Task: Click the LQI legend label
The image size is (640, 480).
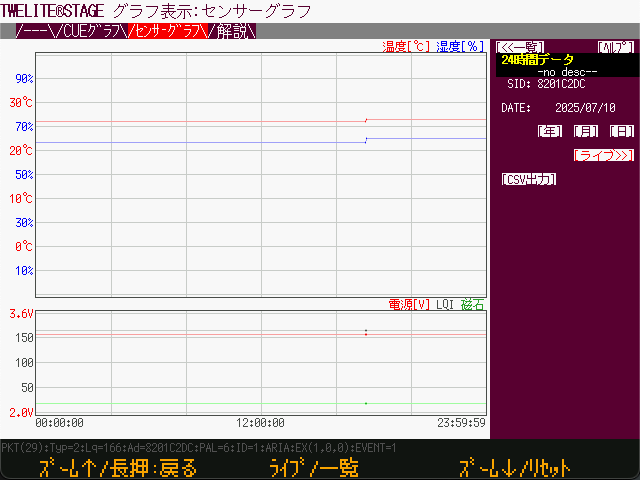Action: coord(445,304)
